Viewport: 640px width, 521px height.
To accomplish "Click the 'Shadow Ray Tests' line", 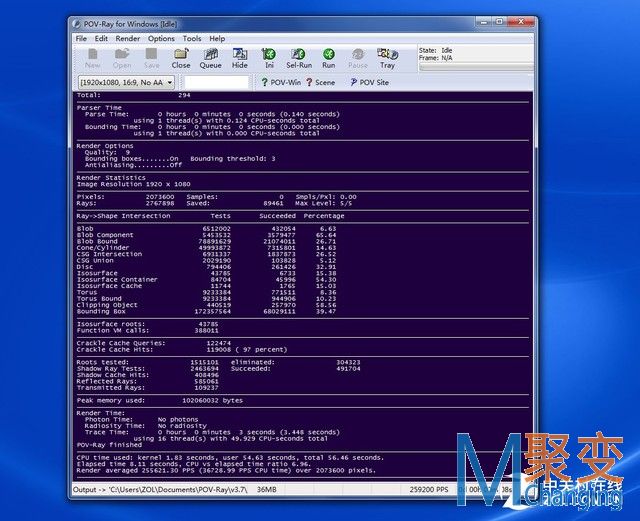I will [218, 369].
